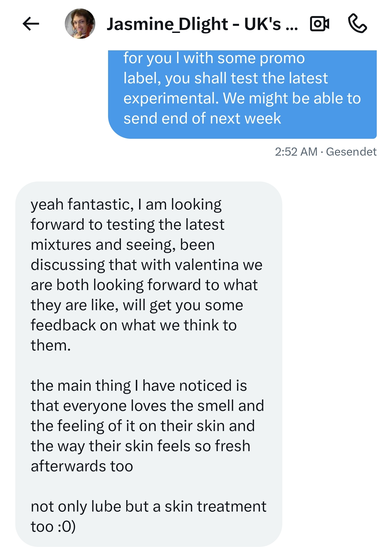Click the line "mixtures and seeing, been"

click(123, 245)
